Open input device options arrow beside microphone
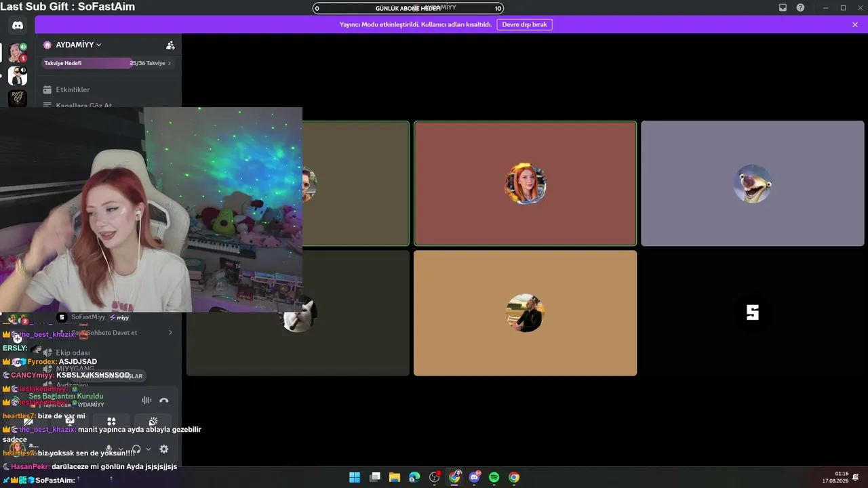Image resolution: width=868 pixels, height=488 pixels. coord(121,449)
